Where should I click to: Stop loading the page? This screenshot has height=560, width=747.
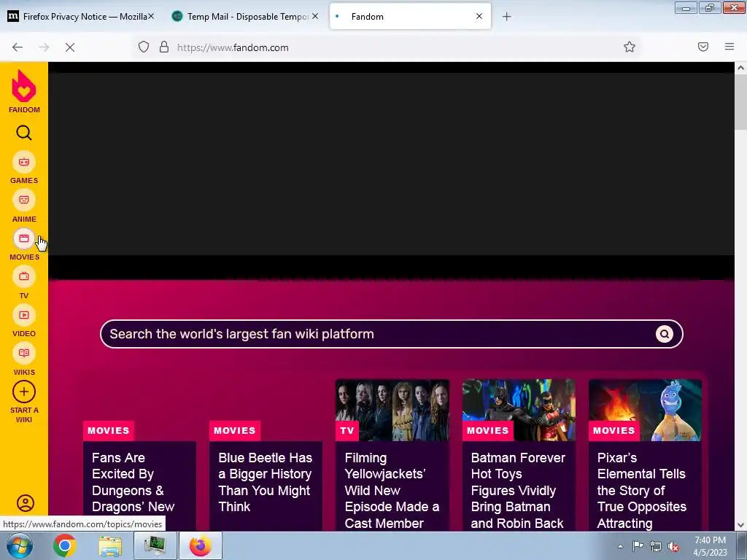pos(70,47)
